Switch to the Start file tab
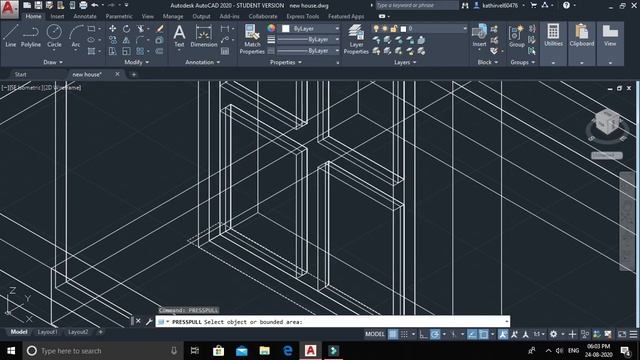The width and height of the screenshot is (640, 360). (x=20, y=74)
